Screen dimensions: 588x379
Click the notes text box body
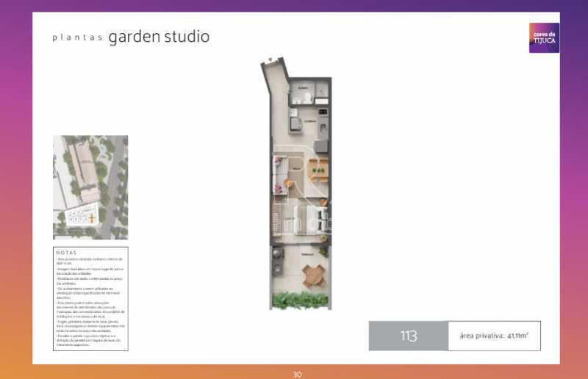(90, 301)
